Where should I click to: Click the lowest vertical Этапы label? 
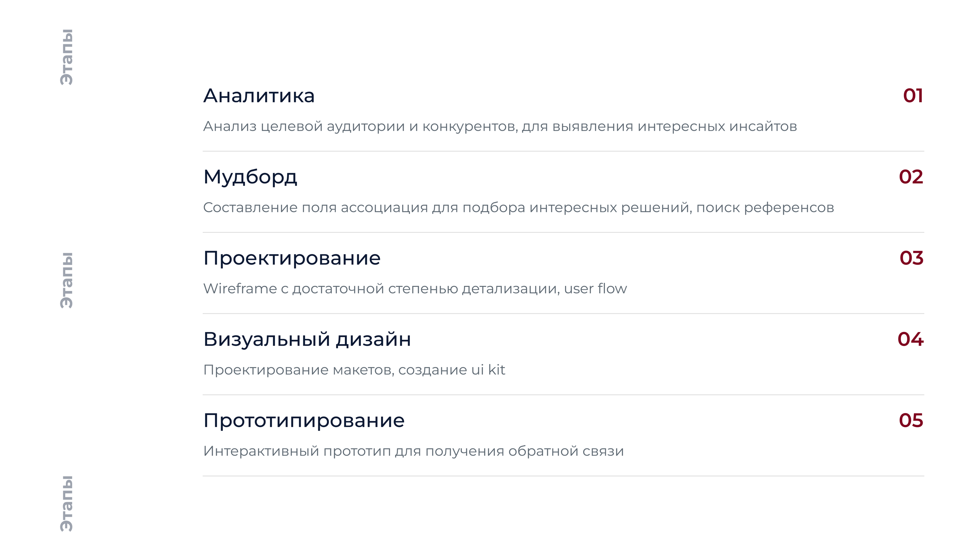click(x=66, y=503)
